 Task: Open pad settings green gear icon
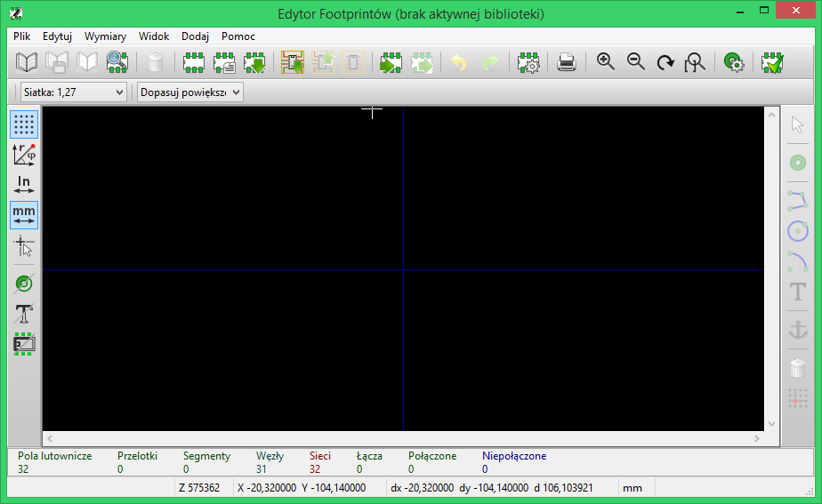[733, 62]
